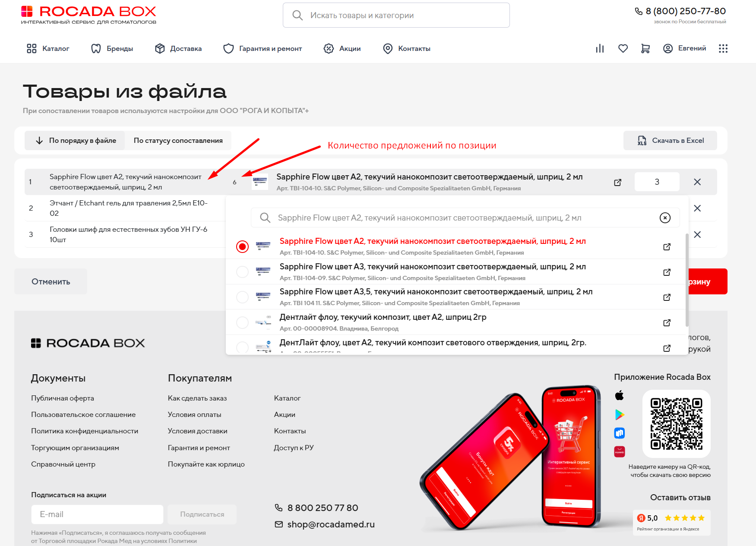The height and width of the screenshot is (546, 756).
Task: Open Google Play store icon
Action: pyautogui.click(x=620, y=414)
